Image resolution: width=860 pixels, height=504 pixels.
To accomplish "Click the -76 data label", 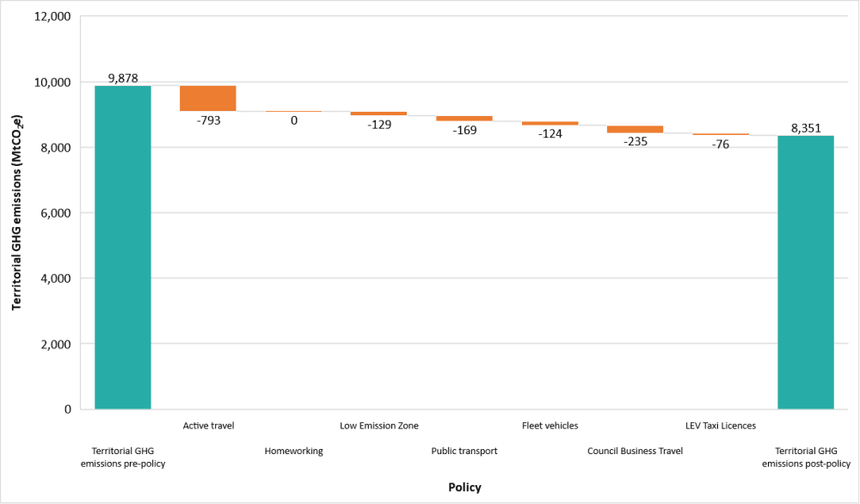I will [721, 144].
